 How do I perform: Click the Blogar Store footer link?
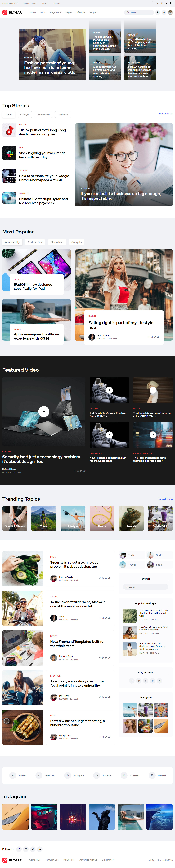(x=108, y=860)
